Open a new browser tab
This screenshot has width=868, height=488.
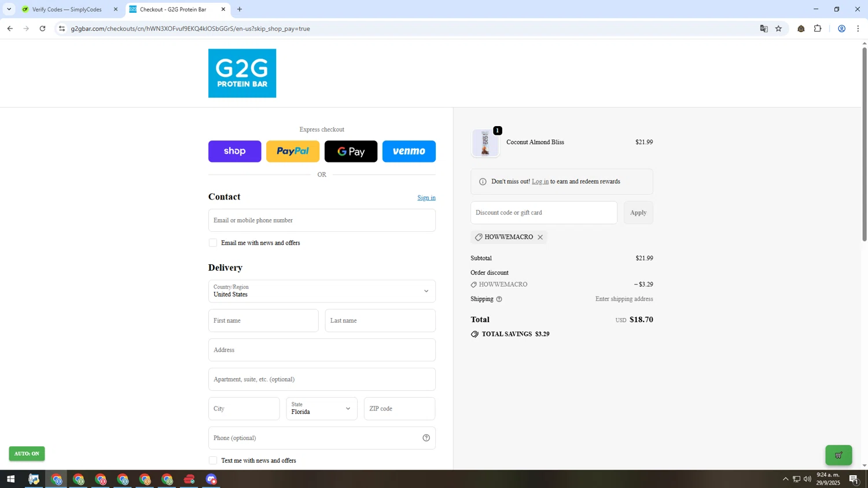[x=240, y=9]
